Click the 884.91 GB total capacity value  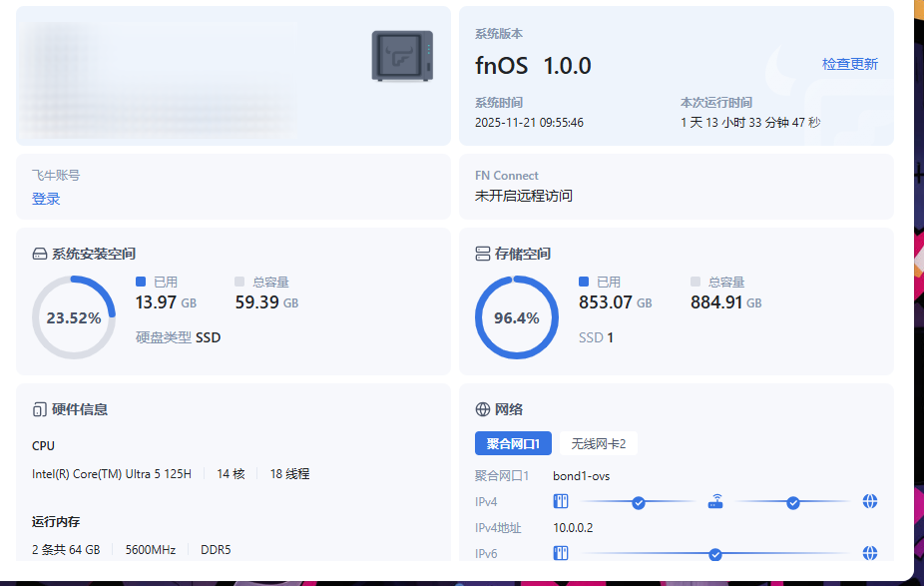click(726, 302)
